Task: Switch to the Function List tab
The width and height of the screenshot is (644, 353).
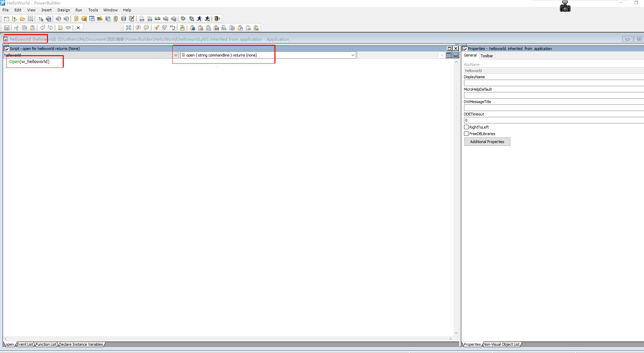Action: (46, 344)
